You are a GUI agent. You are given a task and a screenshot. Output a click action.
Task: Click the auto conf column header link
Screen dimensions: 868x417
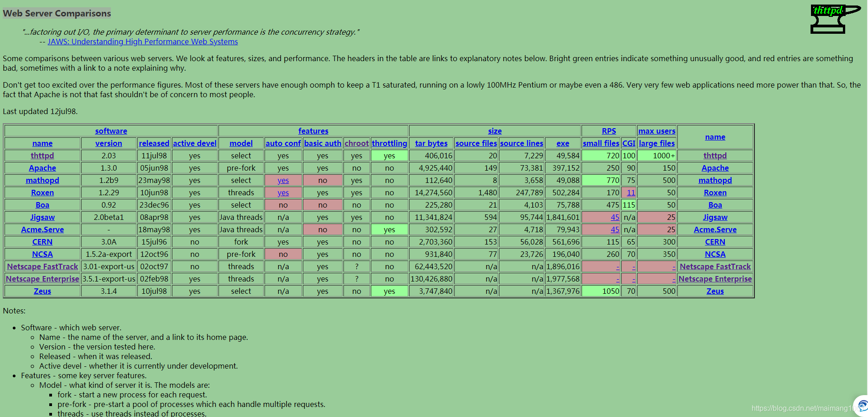click(x=283, y=143)
